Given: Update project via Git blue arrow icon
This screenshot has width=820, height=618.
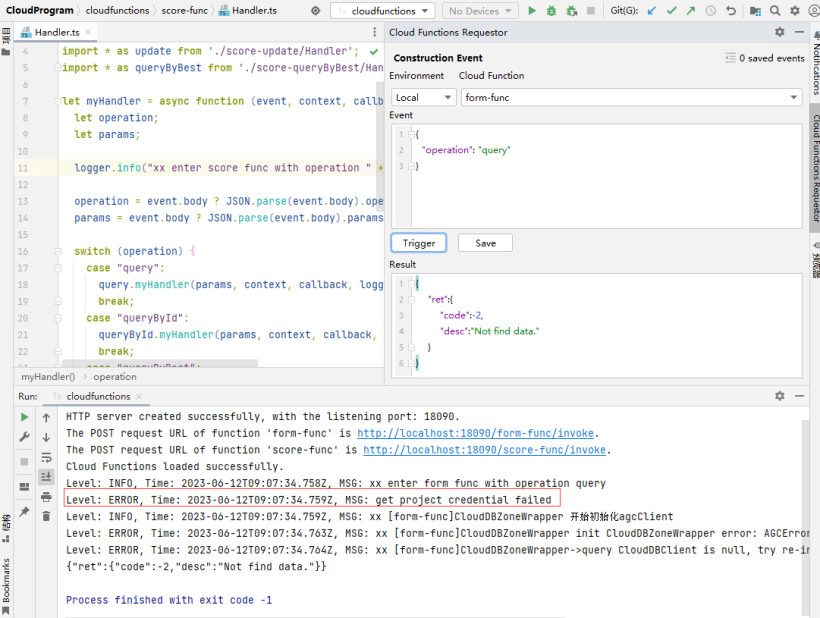Looking at the screenshot, I should coord(652,10).
